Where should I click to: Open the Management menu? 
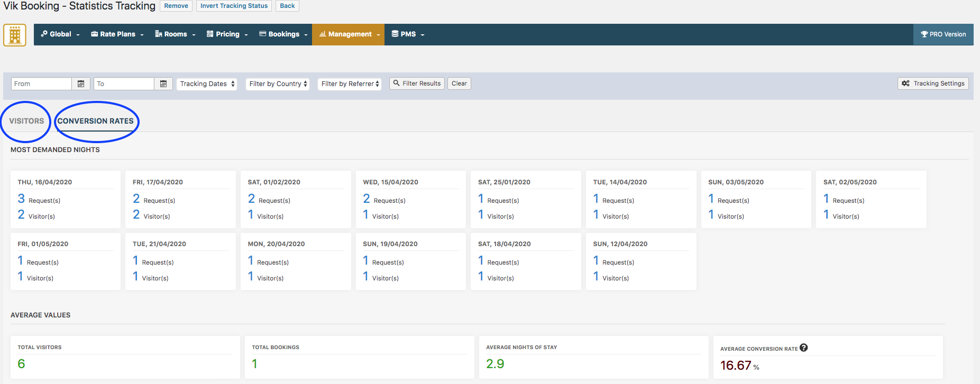point(349,34)
